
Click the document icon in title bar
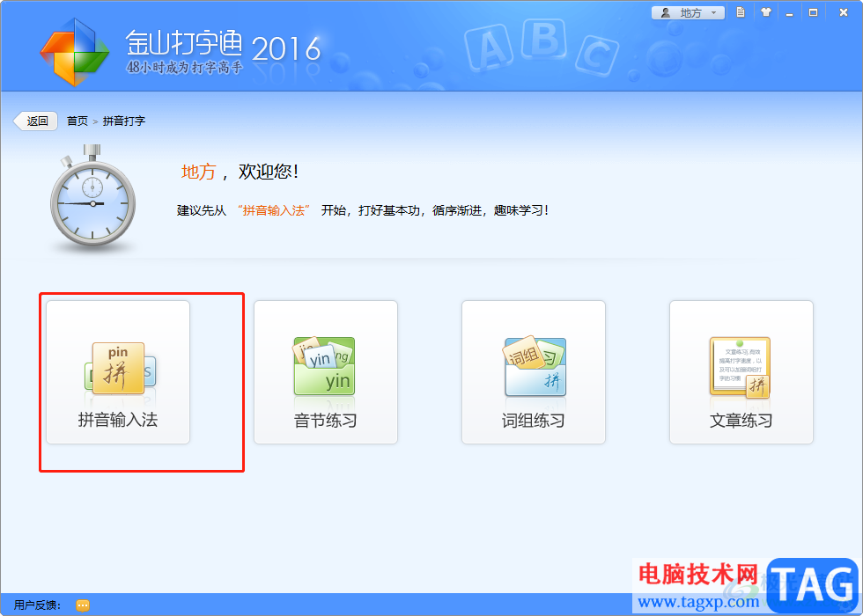(741, 12)
